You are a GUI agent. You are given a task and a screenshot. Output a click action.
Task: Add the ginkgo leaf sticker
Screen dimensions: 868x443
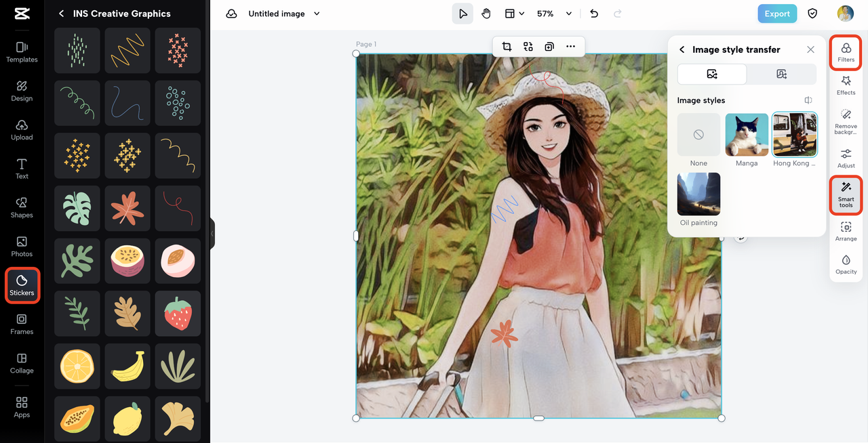click(178, 419)
